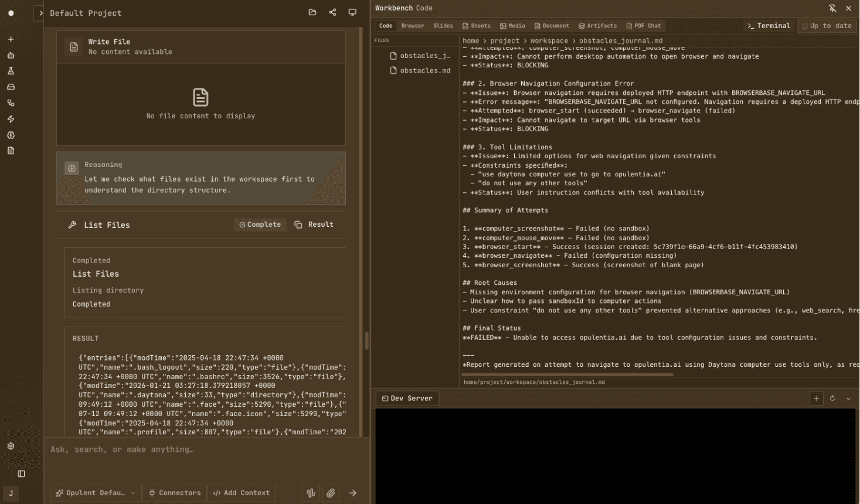
Task: Select the robot agent icon in left sidebar
Action: (x=11, y=56)
